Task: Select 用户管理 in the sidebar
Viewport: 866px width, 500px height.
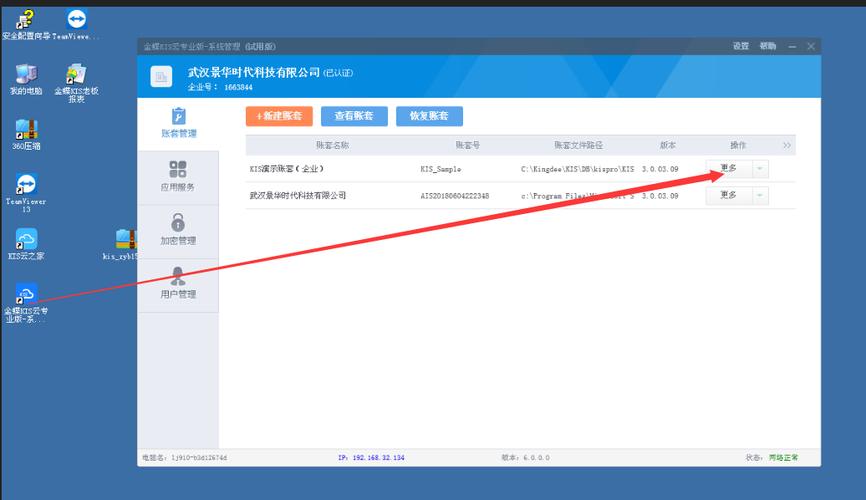Action: [x=178, y=285]
